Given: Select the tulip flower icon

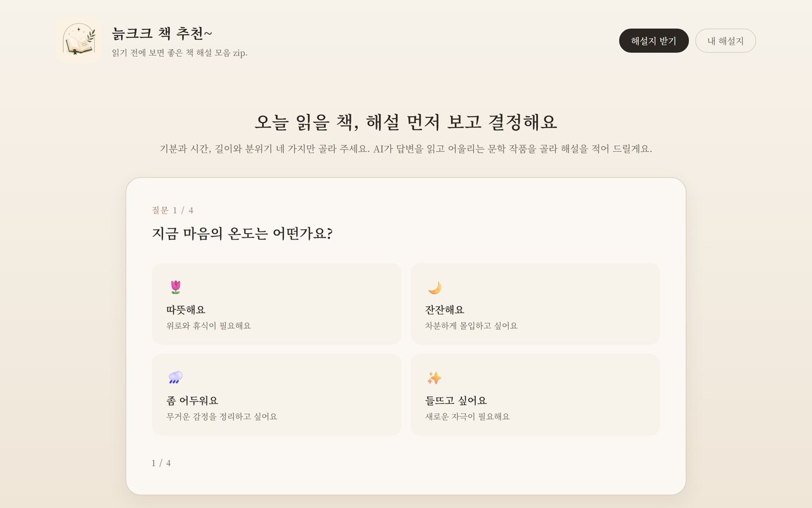Looking at the screenshot, I should coord(176,287).
